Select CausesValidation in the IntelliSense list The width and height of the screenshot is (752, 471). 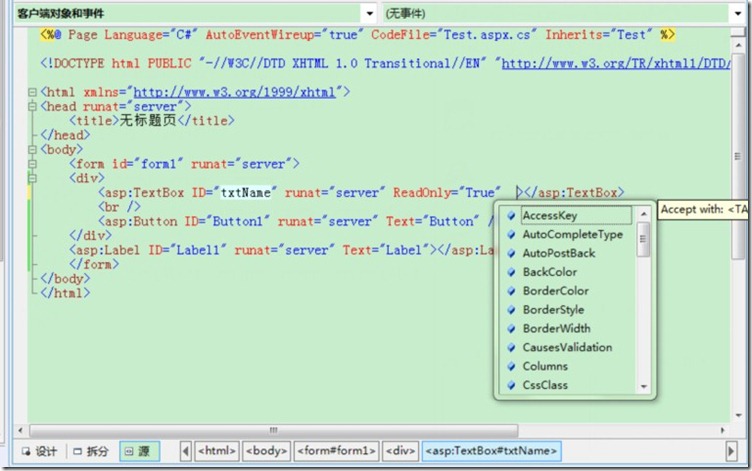coord(569,347)
